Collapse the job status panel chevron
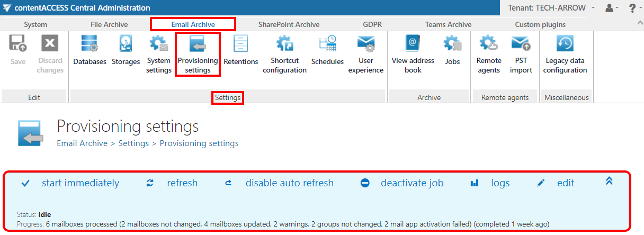644x235 pixels. point(609,181)
